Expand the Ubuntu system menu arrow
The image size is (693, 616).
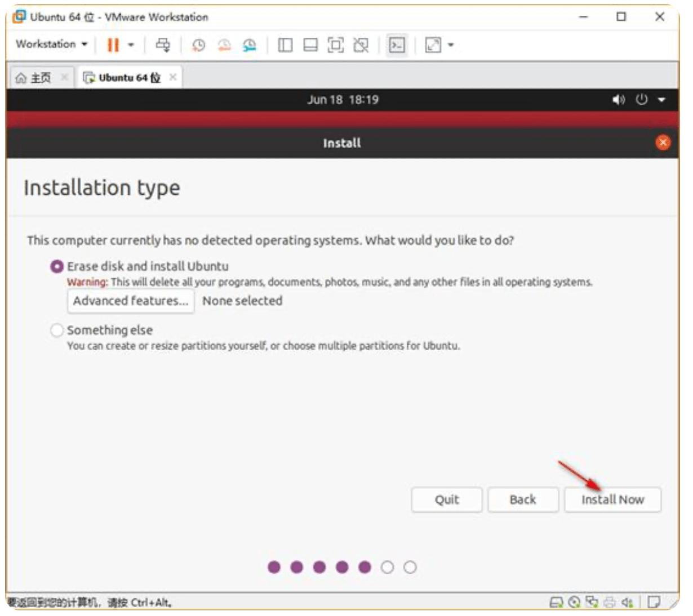tap(661, 100)
